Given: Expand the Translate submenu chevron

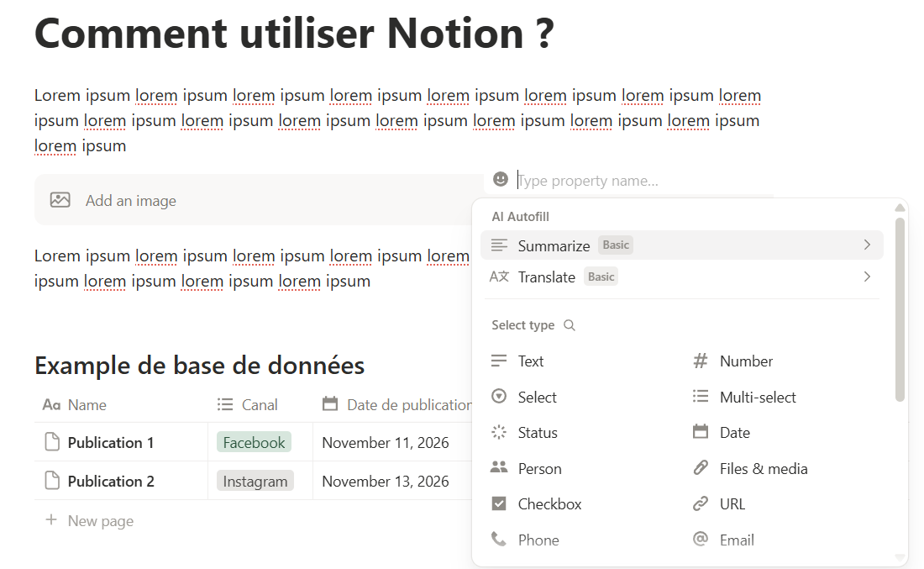Looking at the screenshot, I should (x=867, y=277).
